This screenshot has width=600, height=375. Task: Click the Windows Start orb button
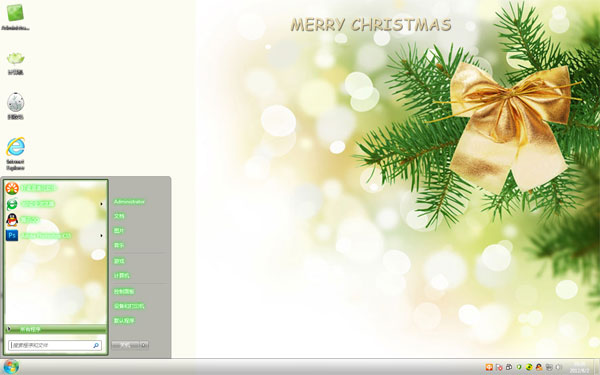[x=11, y=367]
